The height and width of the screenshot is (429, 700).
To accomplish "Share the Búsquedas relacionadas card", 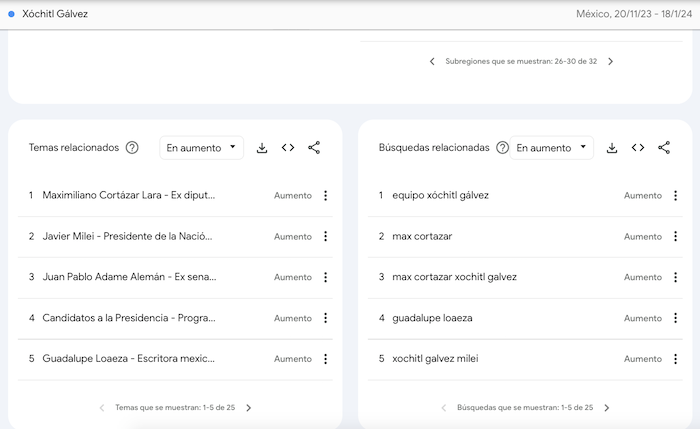I will (664, 148).
